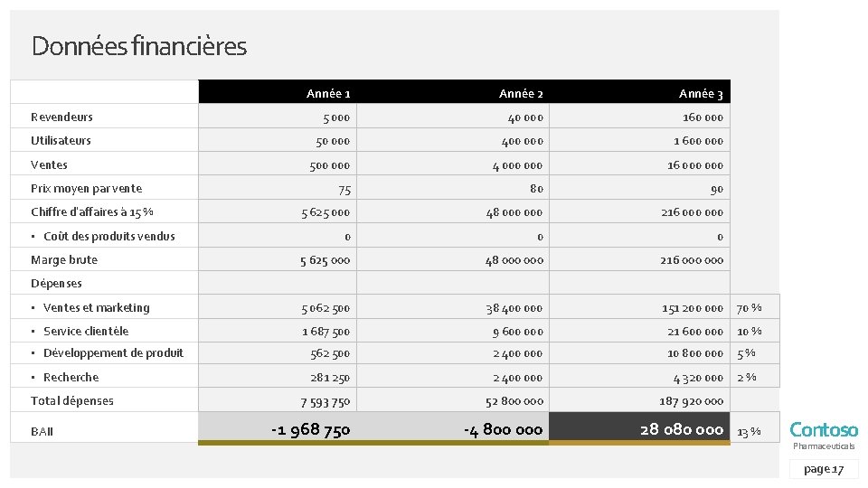
Task: Click the 'Dépenses' section row label
Action: [56, 283]
